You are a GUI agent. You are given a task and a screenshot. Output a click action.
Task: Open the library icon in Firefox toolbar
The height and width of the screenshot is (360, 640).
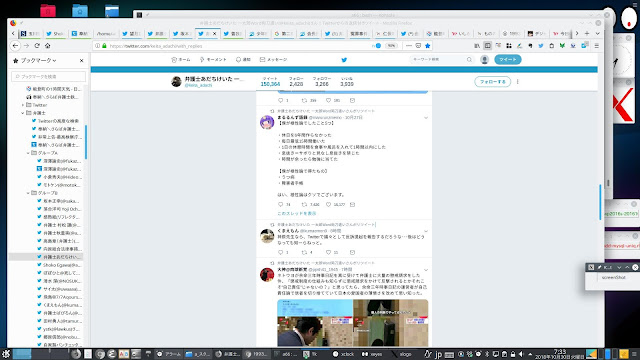477,46
